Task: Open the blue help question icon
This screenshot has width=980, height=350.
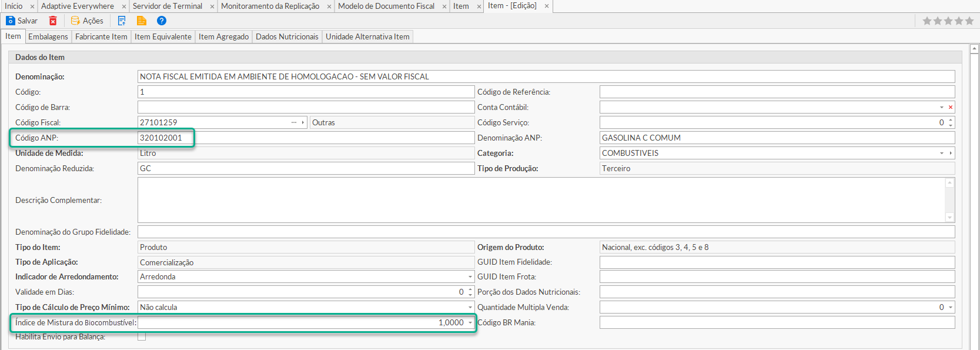Action: [162, 21]
